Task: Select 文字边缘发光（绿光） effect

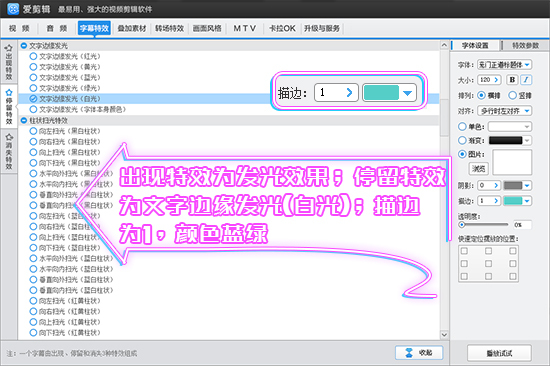Action: (x=65, y=88)
